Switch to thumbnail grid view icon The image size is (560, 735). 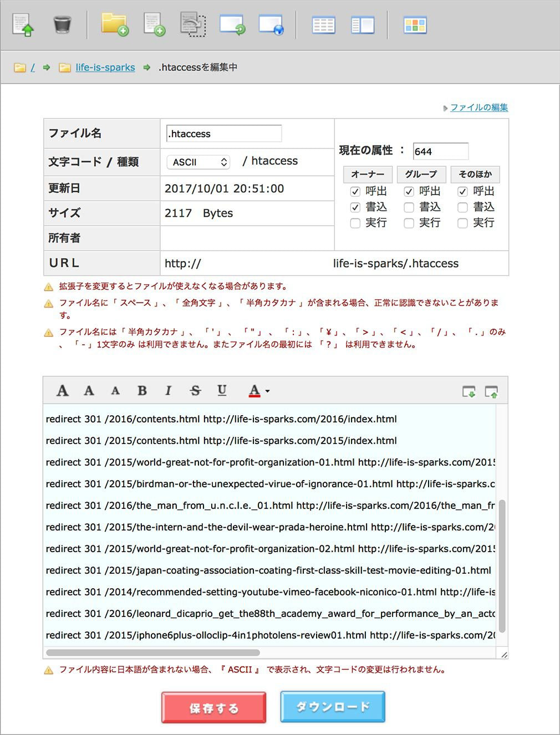pyautogui.click(x=415, y=25)
